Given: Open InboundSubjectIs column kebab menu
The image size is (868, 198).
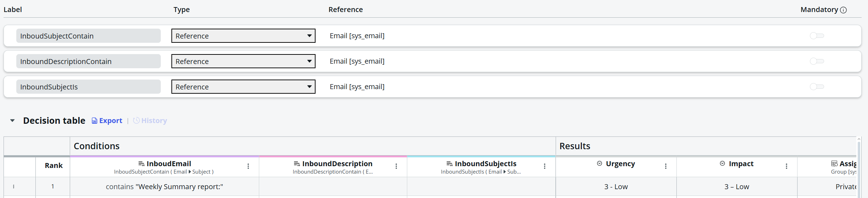Looking at the screenshot, I should pos(545,166).
